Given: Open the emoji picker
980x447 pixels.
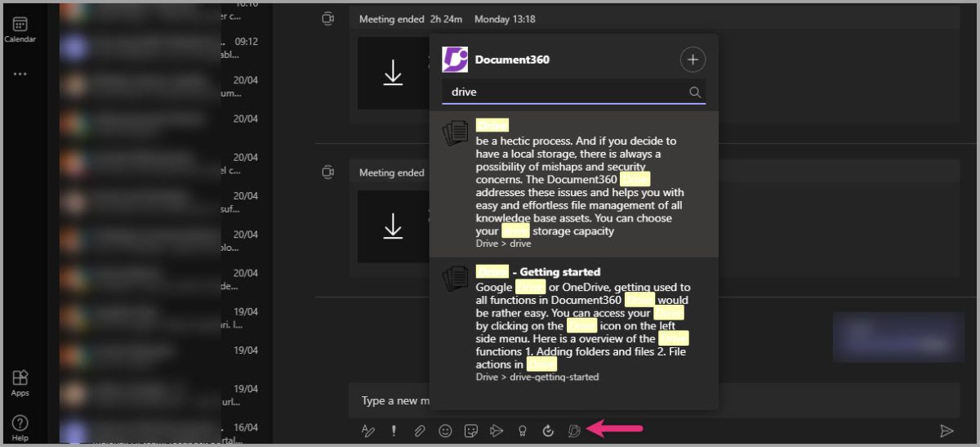Looking at the screenshot, I should 445,431.
